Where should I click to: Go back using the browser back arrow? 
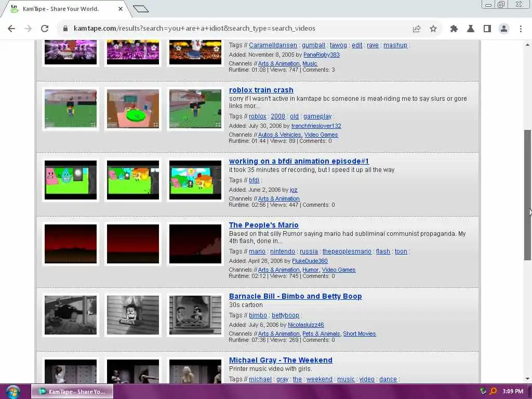pyautogui.click(x=11, y=29)
